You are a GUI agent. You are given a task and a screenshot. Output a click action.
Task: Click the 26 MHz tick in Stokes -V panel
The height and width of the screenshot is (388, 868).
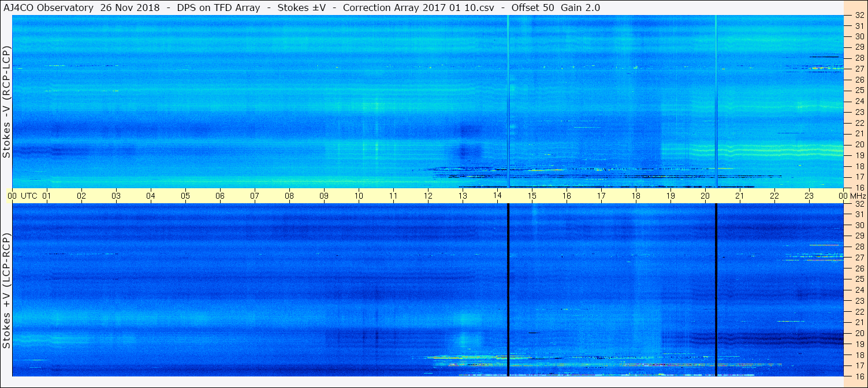[859, 80]
